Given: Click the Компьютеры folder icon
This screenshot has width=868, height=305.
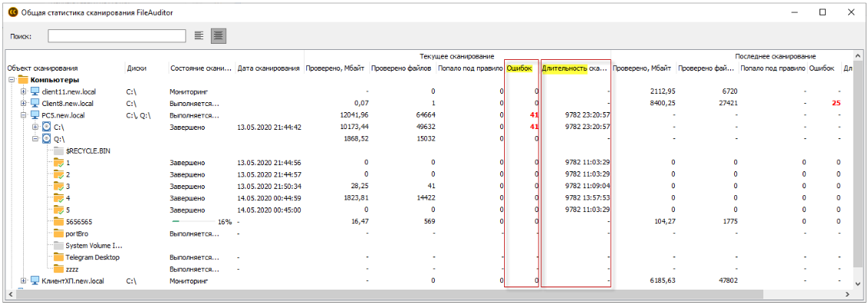Looking at the screenshot, I should coord(23,80).
